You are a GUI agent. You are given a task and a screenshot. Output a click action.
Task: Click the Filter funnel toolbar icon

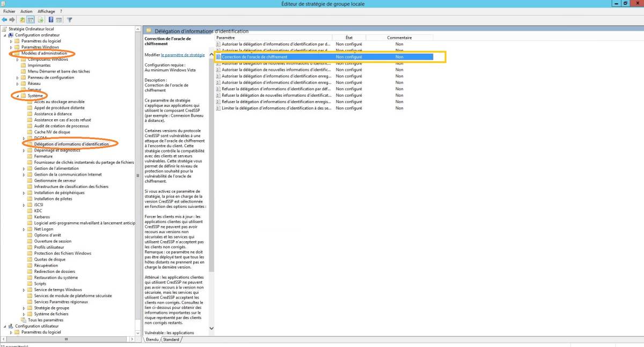[69, 20]
